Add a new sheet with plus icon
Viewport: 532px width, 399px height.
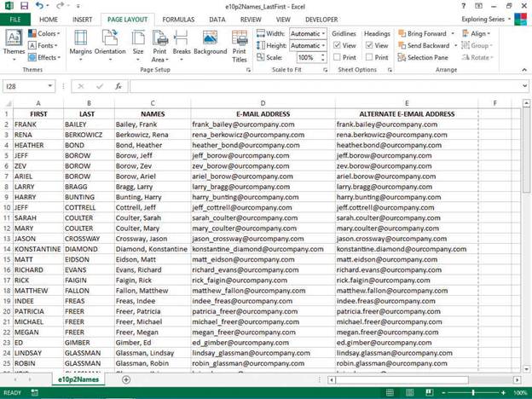tap(127, 380)
